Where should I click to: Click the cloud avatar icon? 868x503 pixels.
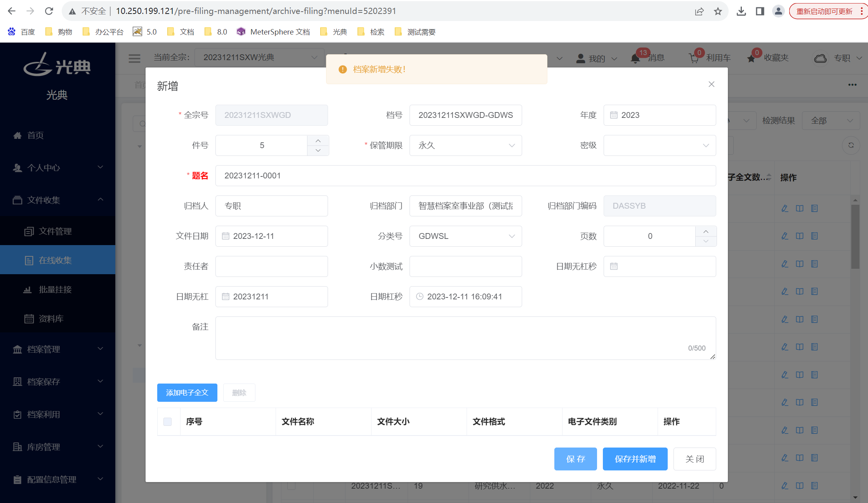[820, 58]
